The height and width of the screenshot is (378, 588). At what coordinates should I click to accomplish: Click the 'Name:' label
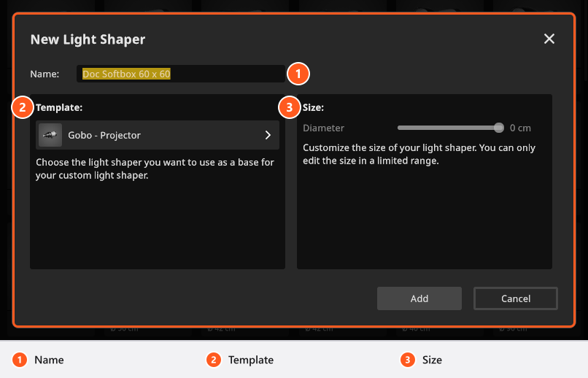click(45, 74)
